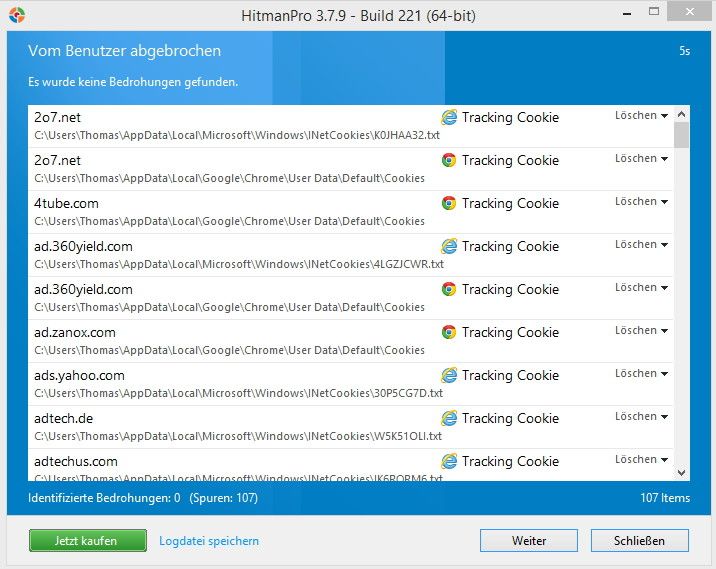Click Chrome icon on the 4tube.com row
This screenshot has width=716, height=569.
coord(449,203)
